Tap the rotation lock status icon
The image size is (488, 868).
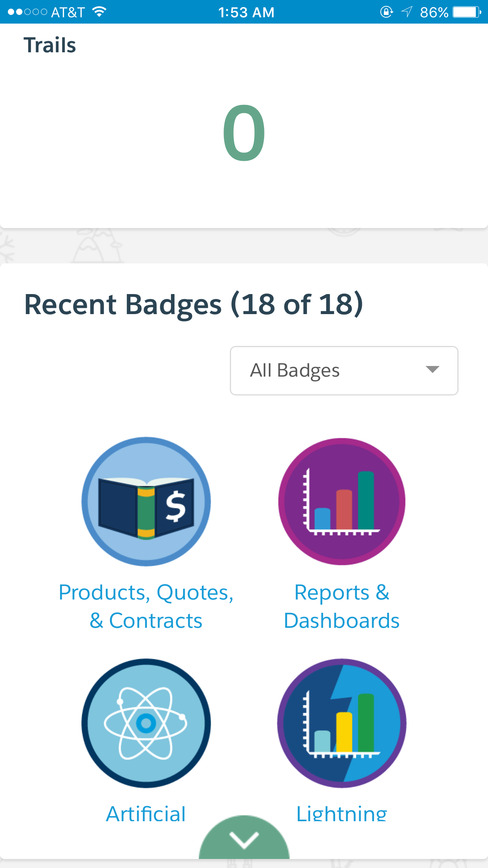pyautogui.click(x=386, y=12)
